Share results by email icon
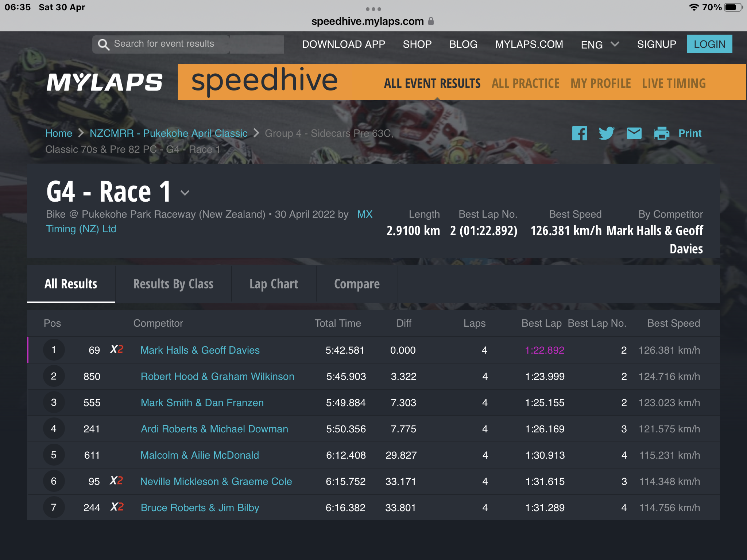The height and width of the screenshot is (560, 747). click(634, 133)
